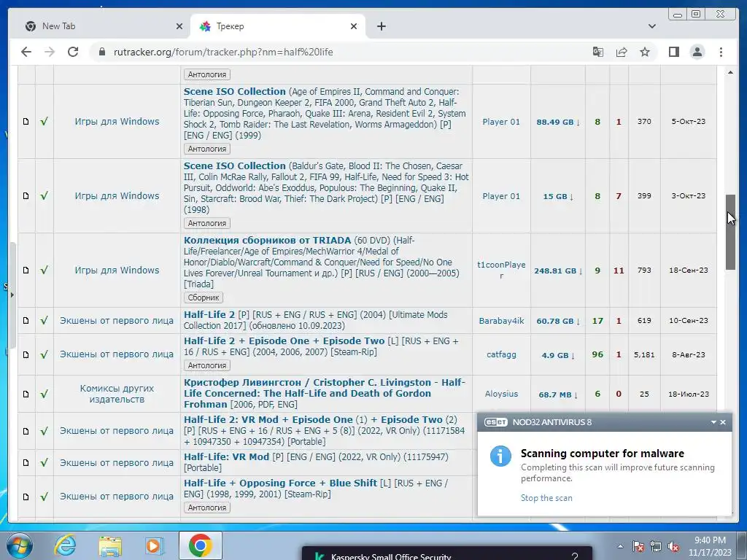Click the Сборник tag button
This screenshot has height=560, width=747.
click(203, 297)
